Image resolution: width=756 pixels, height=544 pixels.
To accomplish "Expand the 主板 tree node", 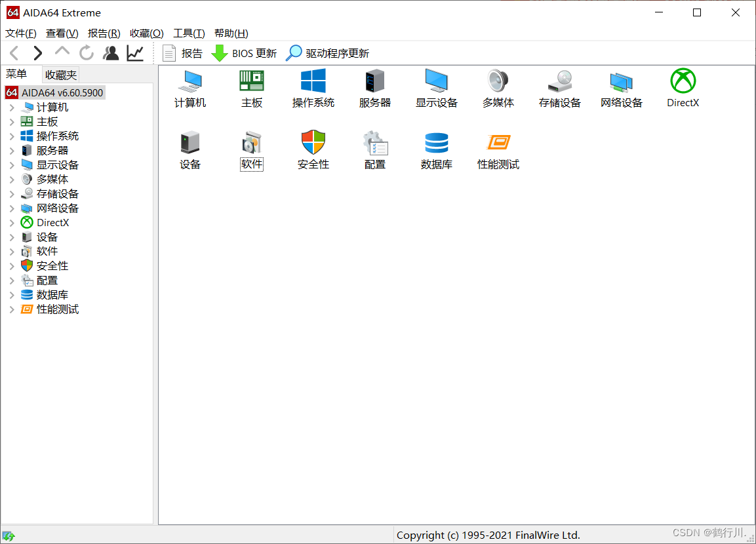I will 12,122.
